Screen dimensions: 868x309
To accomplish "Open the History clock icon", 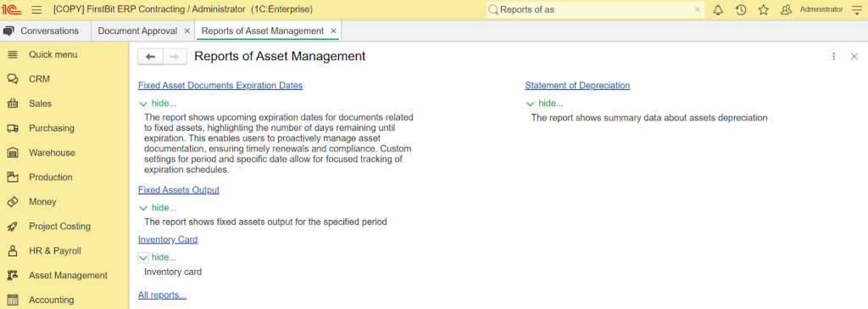I will (741, 9).
